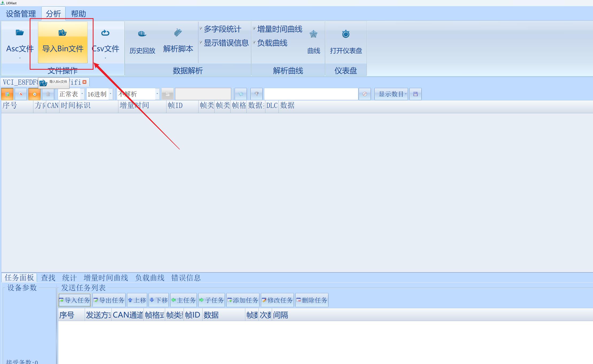The image size is (593, 364).
Task: Open the 解析脚本 script tool
Action: tap(178, 41)
